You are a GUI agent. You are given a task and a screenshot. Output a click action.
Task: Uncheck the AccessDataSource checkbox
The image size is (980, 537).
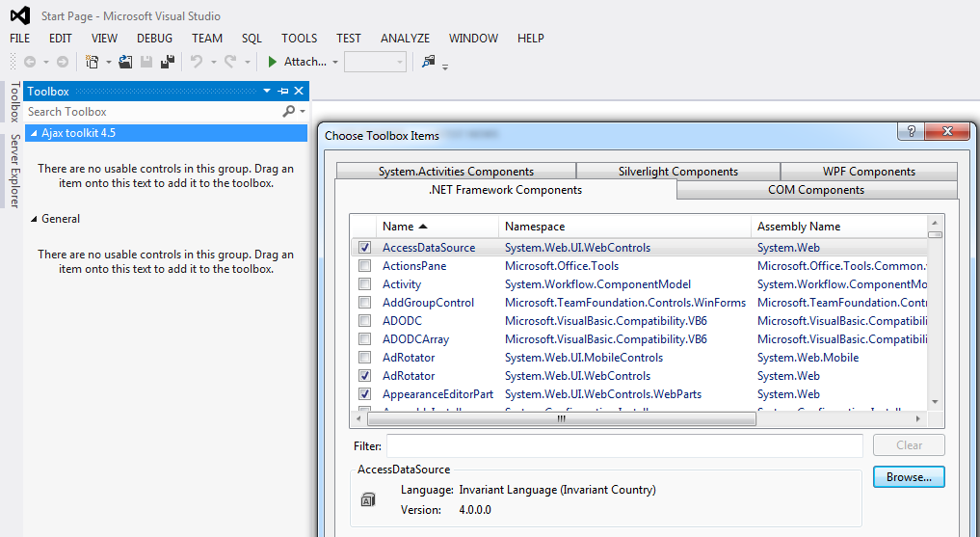click(364, 248)
